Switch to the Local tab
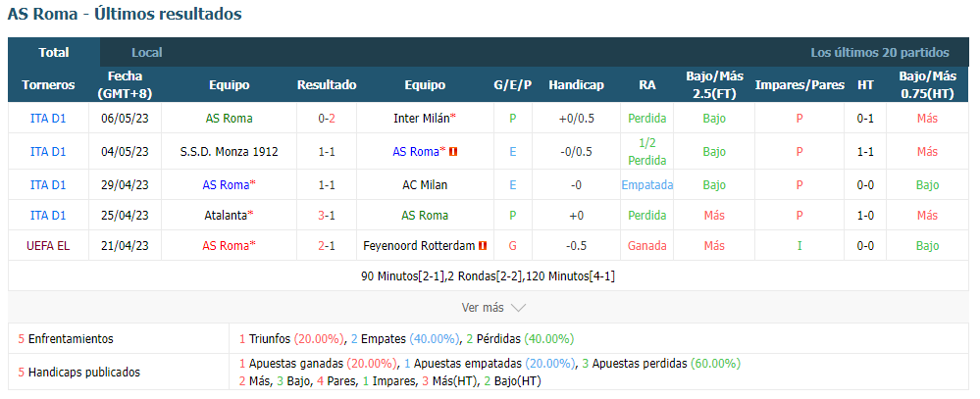This screenshot has height=399, width=980. (x=147, y=53)
